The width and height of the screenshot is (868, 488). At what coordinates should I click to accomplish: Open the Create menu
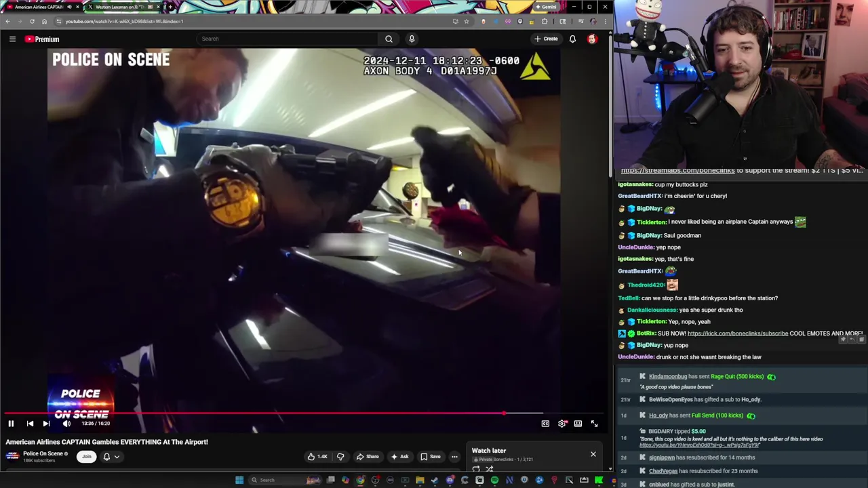click(546, 39)
